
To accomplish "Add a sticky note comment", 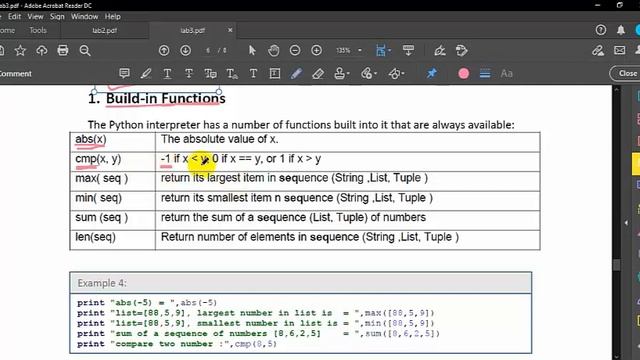I will tap(124, 73).
